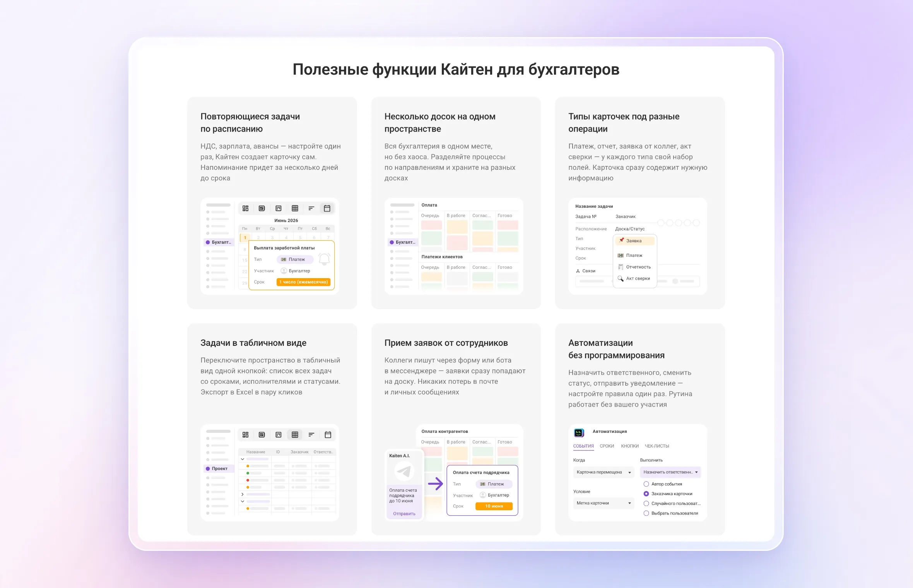The height and width of the screenshot is (588, 913).
Task: Choose Отчетность in the type menu
Action: pos(634,267)
